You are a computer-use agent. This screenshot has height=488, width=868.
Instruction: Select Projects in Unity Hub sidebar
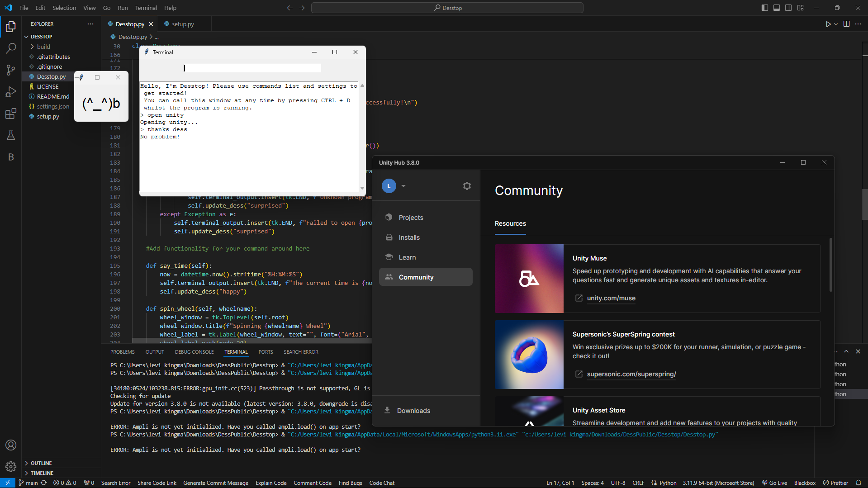pyautogui.click(x=426, y=218)
